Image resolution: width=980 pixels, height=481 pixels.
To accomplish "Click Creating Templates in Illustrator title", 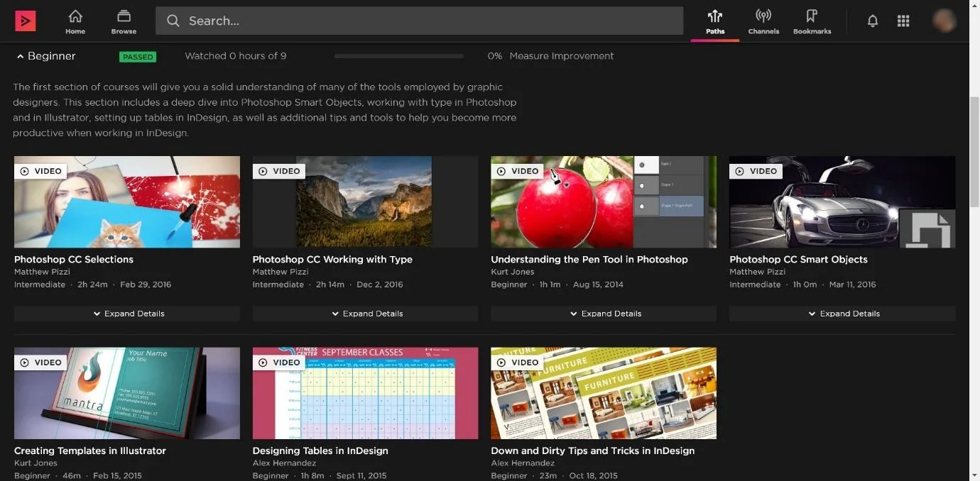I will point(90,451).
